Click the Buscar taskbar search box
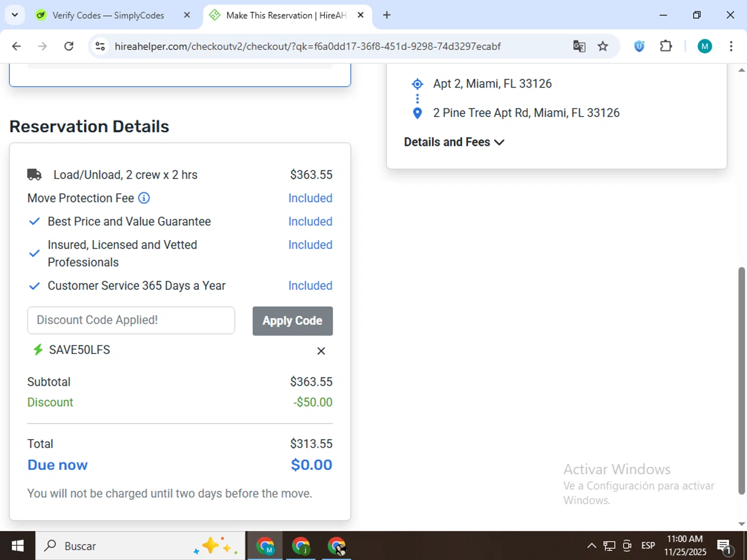Viewport: 747px width, 560px height. point(140,546)
